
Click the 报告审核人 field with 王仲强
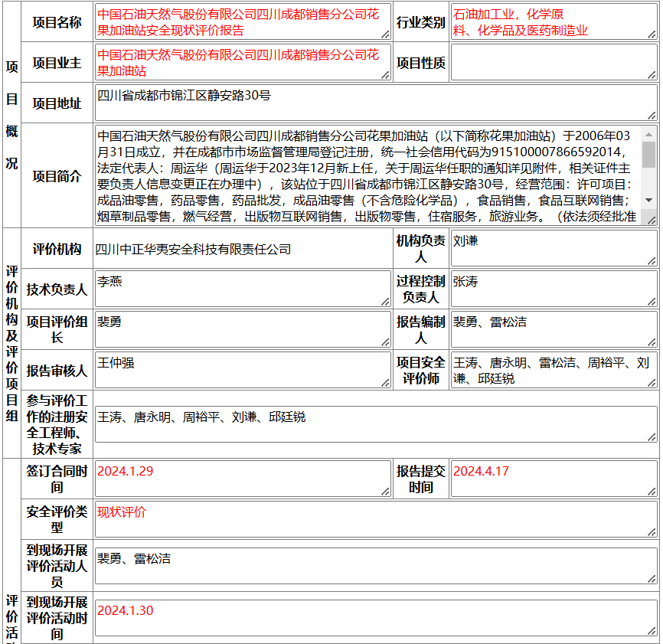(243, 370)
